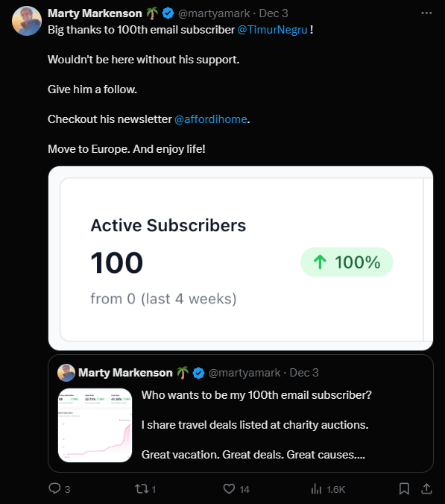Like the tweet via the heart icon
Viewport: 445px width, 504px height.
coord(229,489)
